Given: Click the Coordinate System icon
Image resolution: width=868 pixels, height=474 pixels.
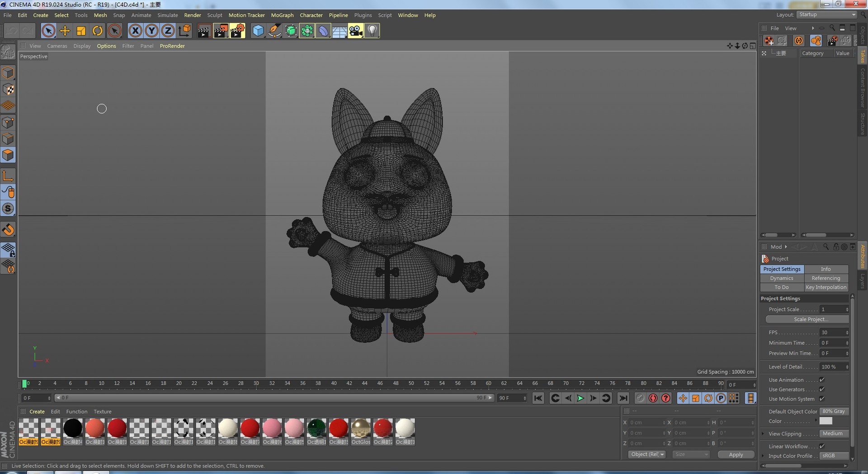Looking at the screenshot, I should click(x=184, y=31).
